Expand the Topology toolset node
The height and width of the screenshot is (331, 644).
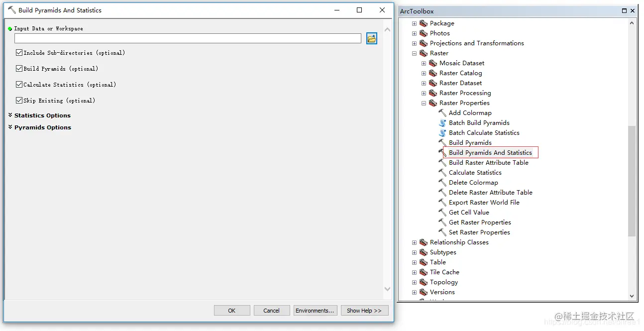tap(414, 282)
